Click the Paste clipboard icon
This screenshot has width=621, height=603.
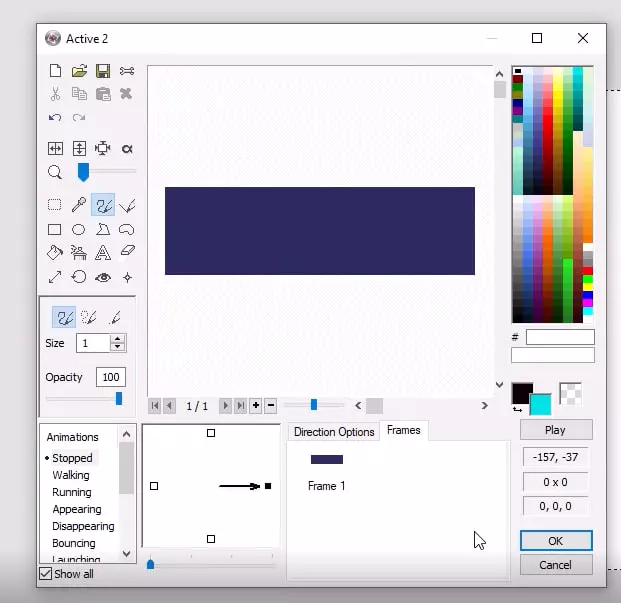(103, 94)
